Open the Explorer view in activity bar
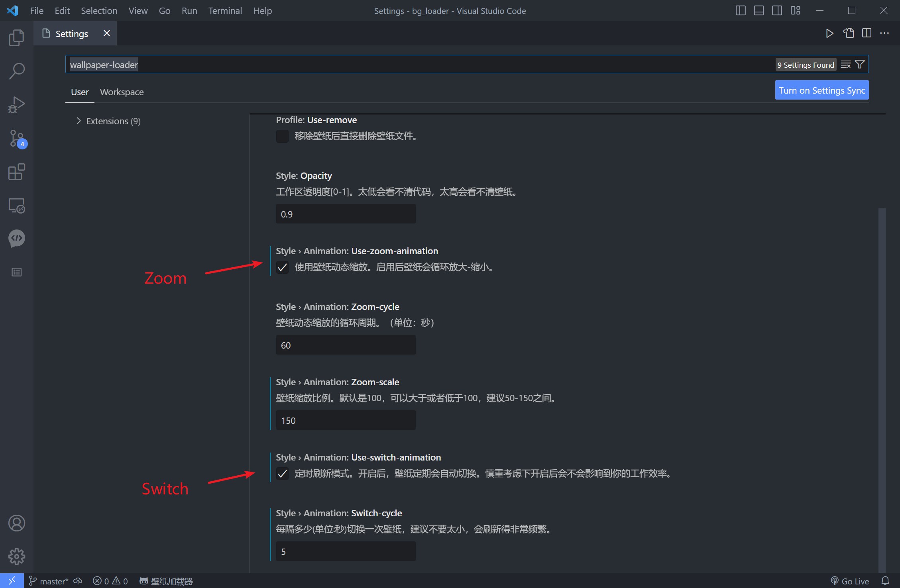Screen dimensions: 900x588 [16, 38]
